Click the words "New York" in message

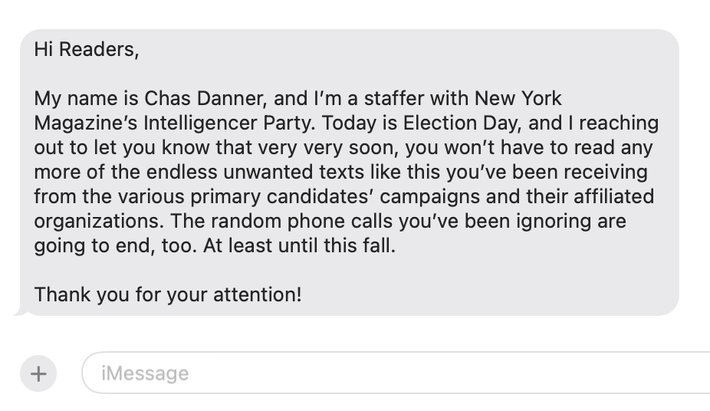pyautogui.click(x=518, y=99)
